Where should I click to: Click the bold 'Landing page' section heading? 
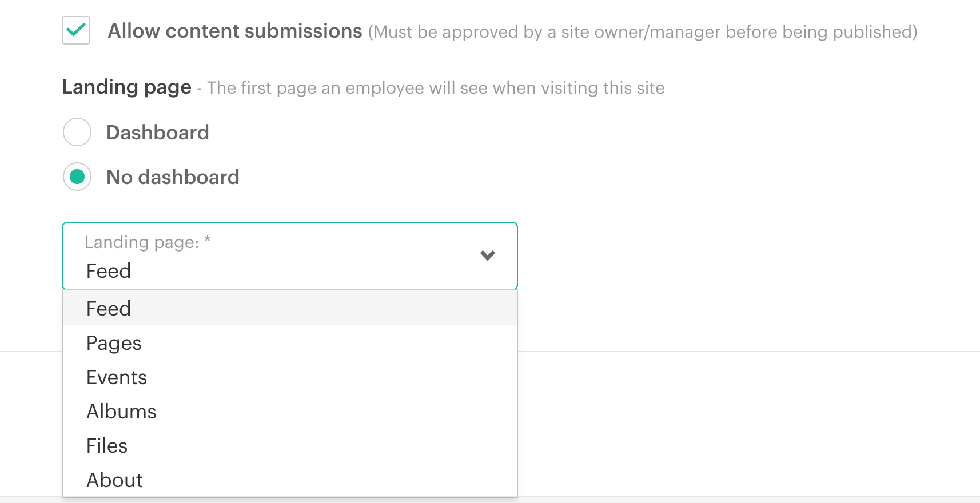click(x=126, y=87)
